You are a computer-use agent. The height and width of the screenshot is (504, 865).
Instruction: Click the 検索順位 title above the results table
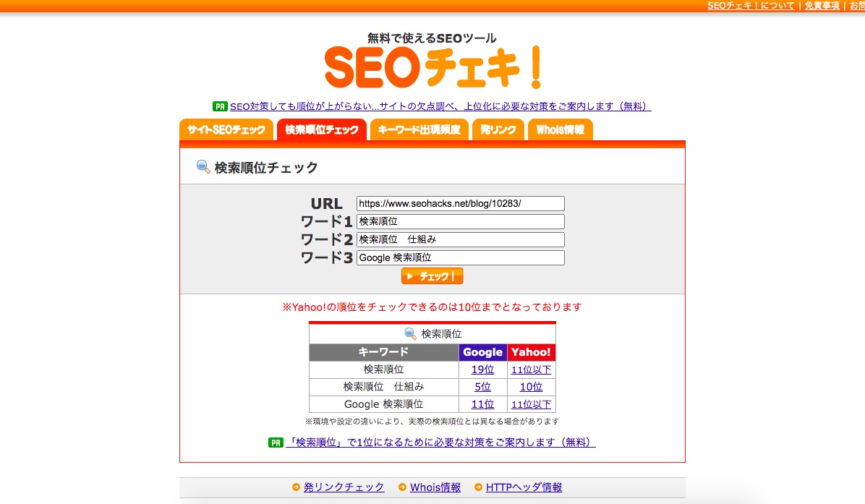point(441,334)
